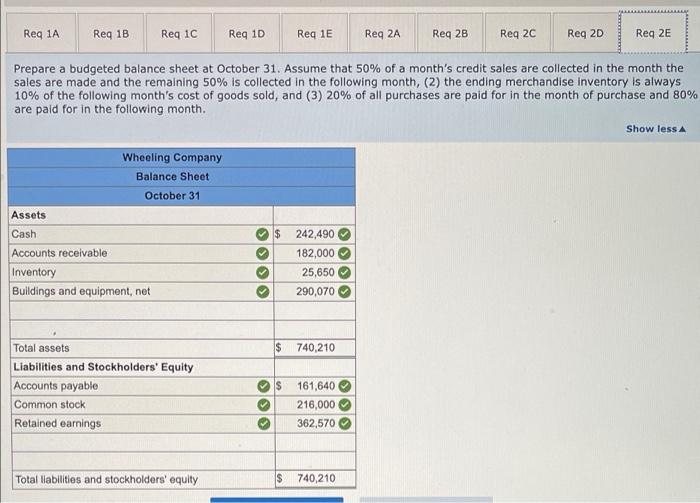This screenshot has width=700, height=503.
Task: Select the Retained earnings label cell
Action: point(143,424)
